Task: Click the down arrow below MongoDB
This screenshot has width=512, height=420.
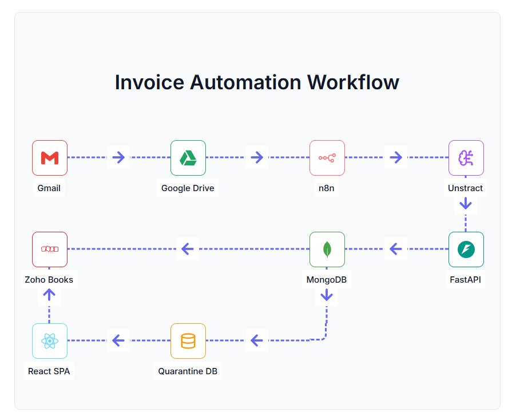Action: click(327, 295)
